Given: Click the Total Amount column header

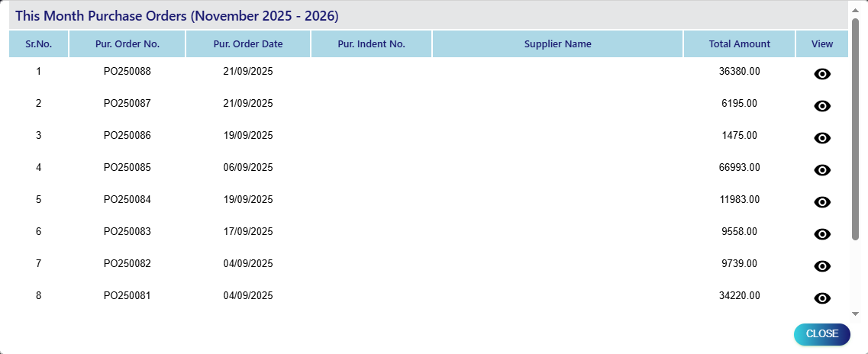Looking at the screenshot, I should tap(739, 44).
